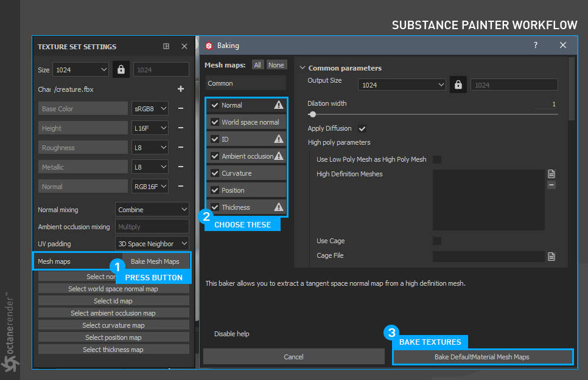Open the Metallic L8 format dropdown
Viewport: 588px width, 380px height.
(x=150, y=167)
